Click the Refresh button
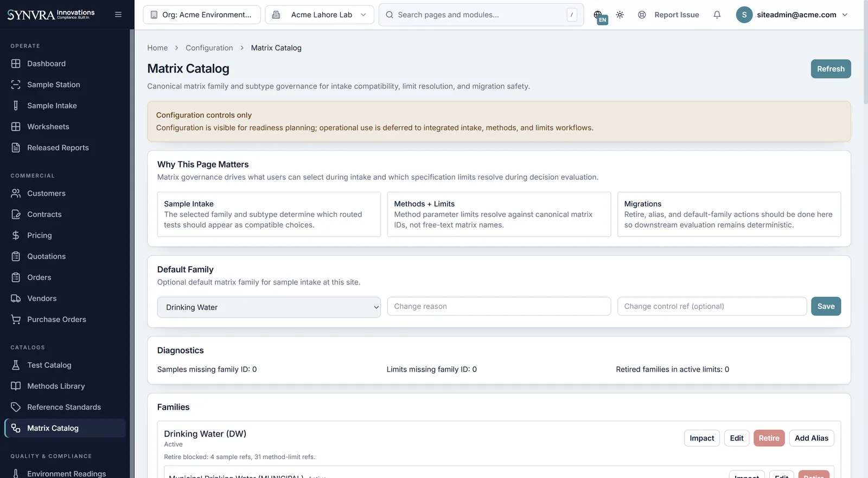Image resolution: width=868 pixels, height=478 pixels. 831,69
